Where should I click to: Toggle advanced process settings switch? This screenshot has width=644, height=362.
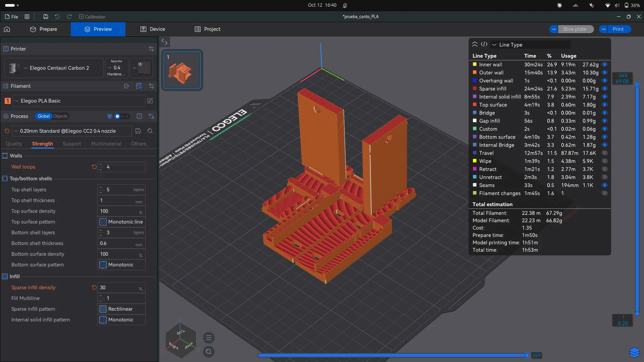pyautogui.click(x=122, y=116)
